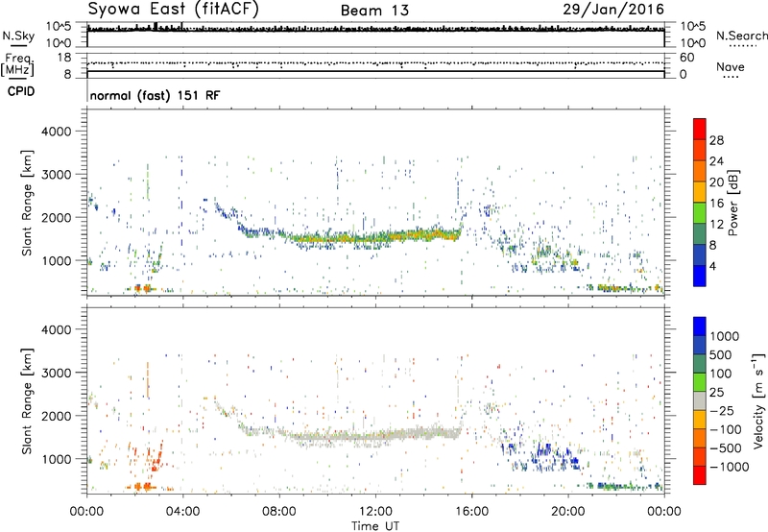Select the 'Nave' legend label
This screenshot has height=532, width=768.
(x=731, y=66)
